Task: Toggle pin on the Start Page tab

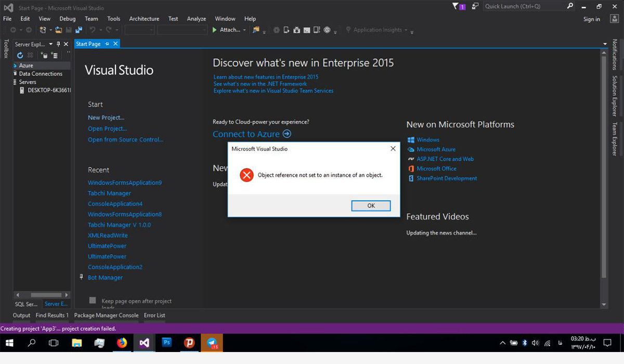Action: [x=107, y=44]
